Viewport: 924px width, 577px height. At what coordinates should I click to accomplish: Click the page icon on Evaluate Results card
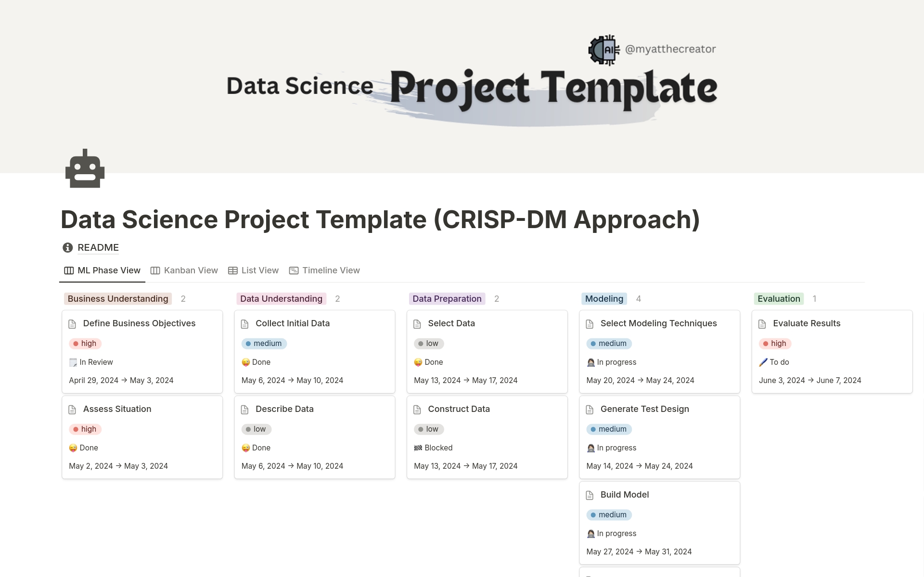pyautogui.click(x=763, y=323)
